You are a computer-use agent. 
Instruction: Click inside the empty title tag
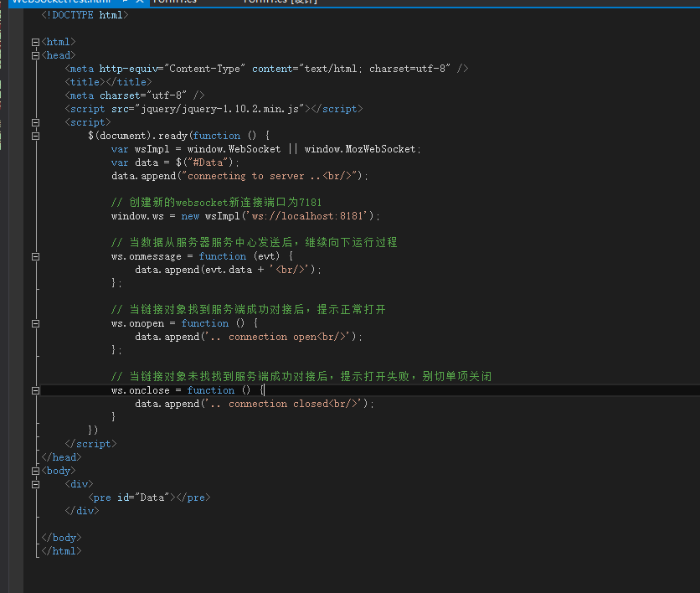[105, 82]
